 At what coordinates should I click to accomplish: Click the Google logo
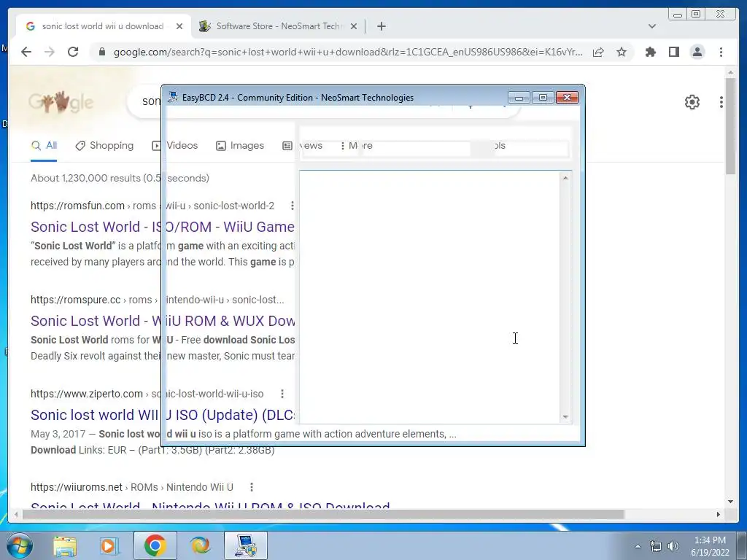61,101
